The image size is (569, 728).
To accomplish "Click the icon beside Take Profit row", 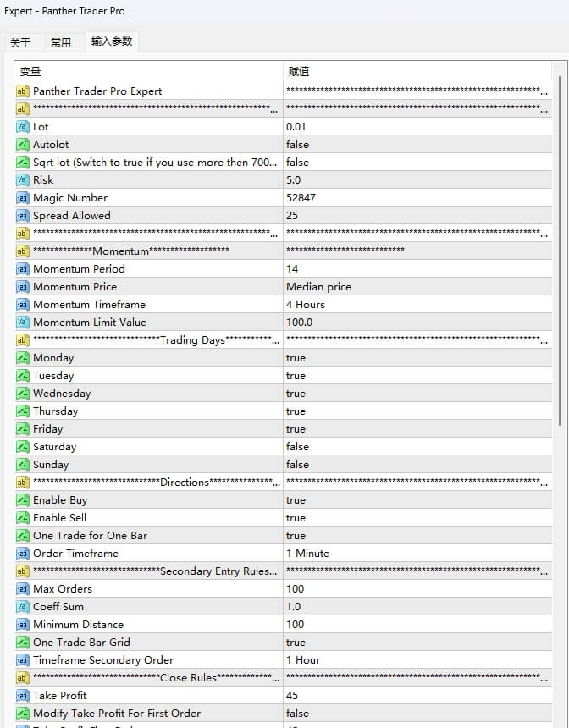I will [x=22, y=695].
